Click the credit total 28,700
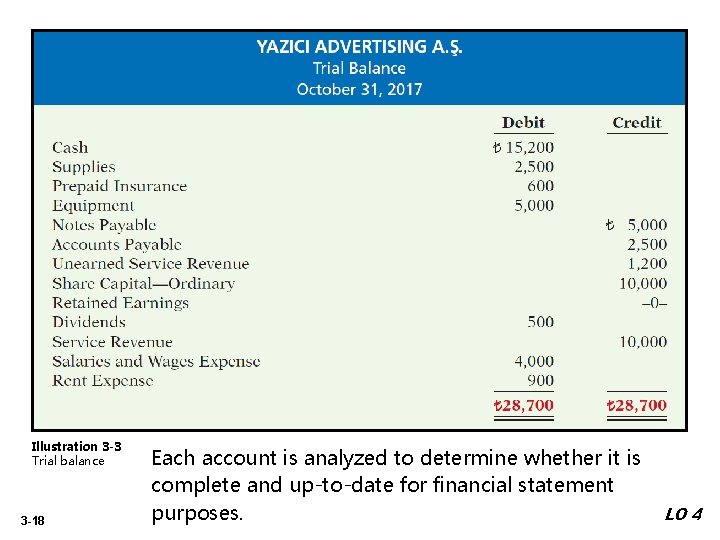 pyautogui.click(x=637, y=406)
